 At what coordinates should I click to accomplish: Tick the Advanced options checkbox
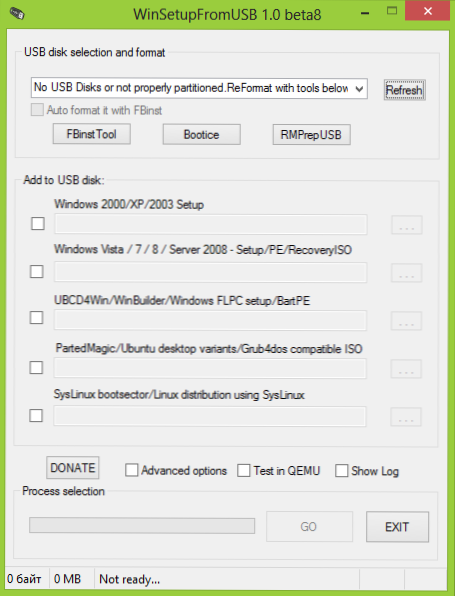click(x=132, y=470)
